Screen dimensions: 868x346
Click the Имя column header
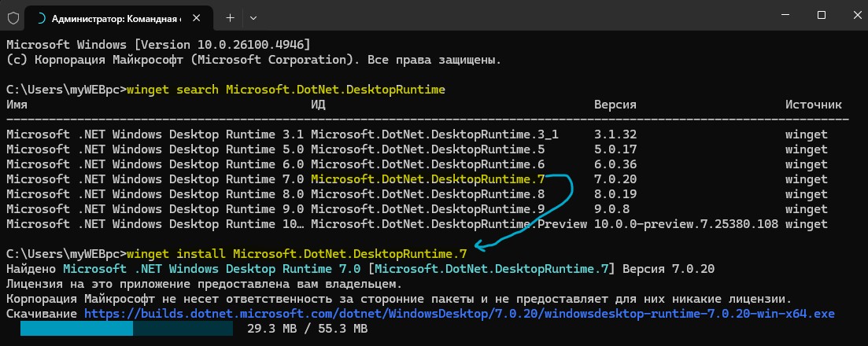tap(17, 104)
